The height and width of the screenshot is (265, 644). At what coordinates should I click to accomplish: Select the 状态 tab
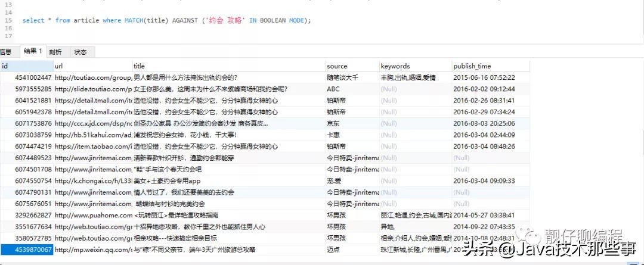click(x=80, y=52)
